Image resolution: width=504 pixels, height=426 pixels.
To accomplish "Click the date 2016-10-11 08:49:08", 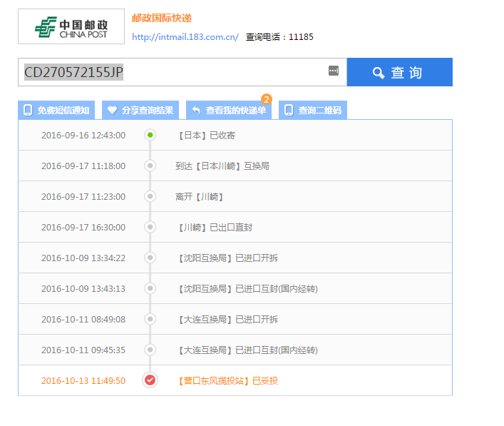I will click(83, 320).
